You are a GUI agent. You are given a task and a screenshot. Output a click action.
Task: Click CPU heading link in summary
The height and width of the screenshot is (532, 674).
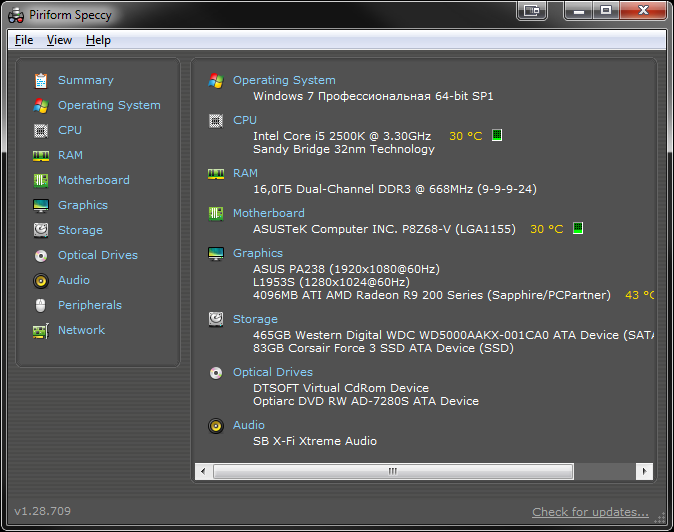tap(245, 120)
